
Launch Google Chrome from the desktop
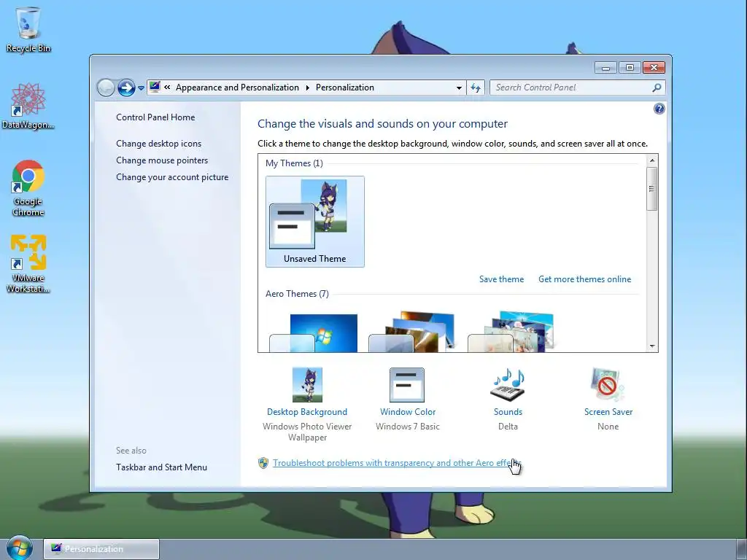pyautogui.click(x=28, y=188)
